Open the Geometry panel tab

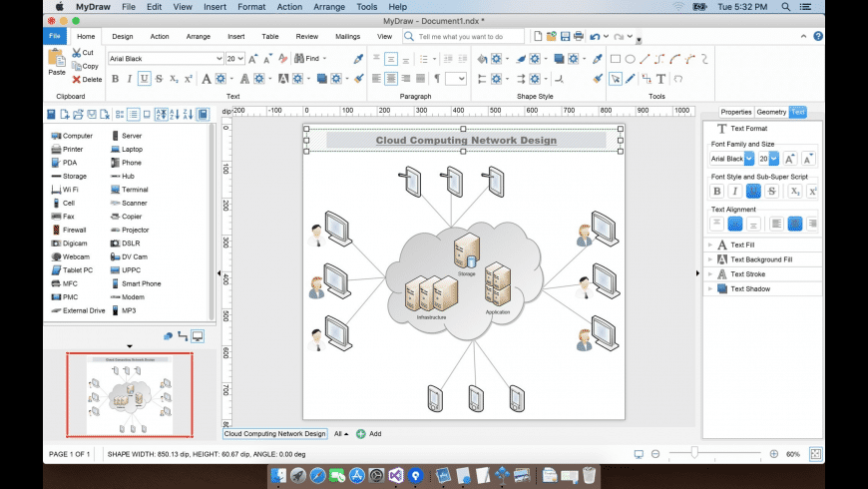point(771,112)
